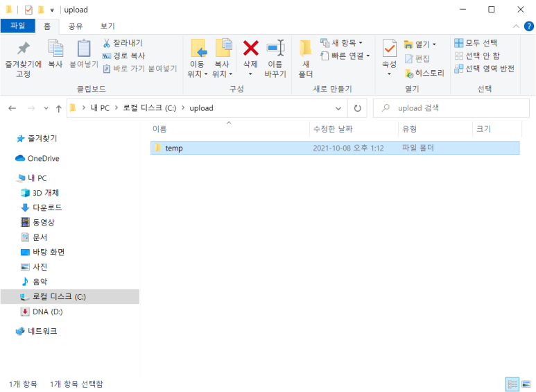Screen dimensions: 536x392
Task: Expand the address bar history dropdown
Action: (x=338, y=108)
